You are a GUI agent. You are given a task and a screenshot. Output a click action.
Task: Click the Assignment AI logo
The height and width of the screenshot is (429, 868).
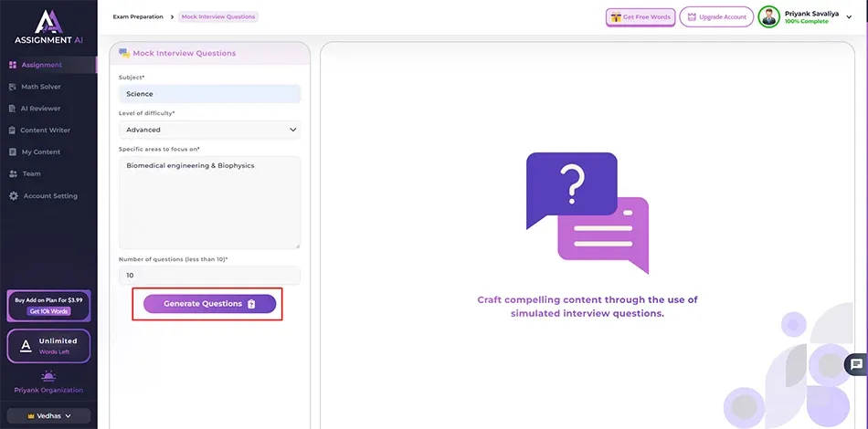point(48,29)
